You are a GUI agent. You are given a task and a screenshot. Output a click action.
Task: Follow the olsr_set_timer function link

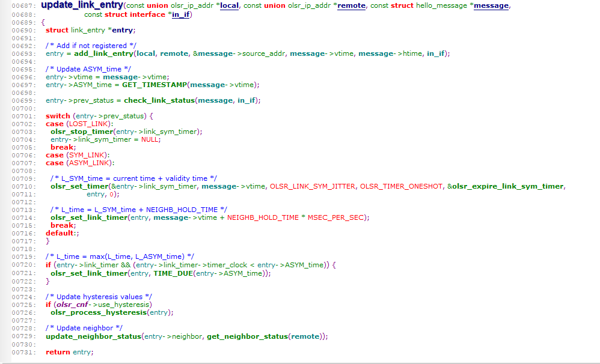pyautogui.click(x=79, y=186)
